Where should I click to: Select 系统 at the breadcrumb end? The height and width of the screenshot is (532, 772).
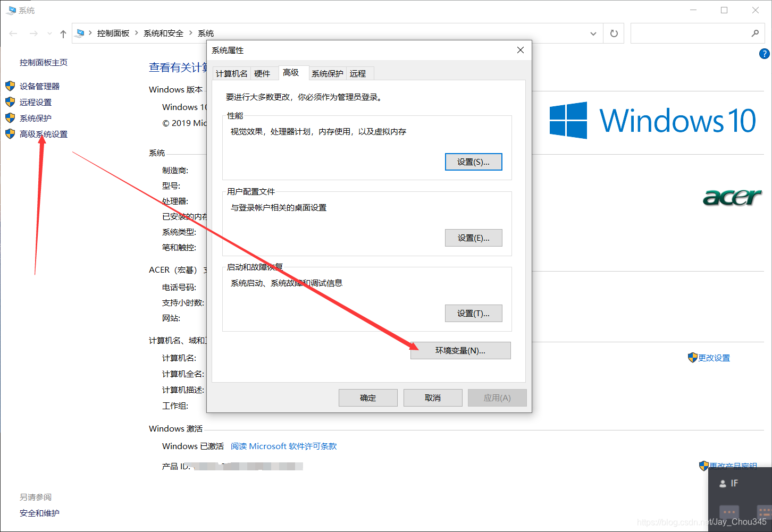click(206, 33)
